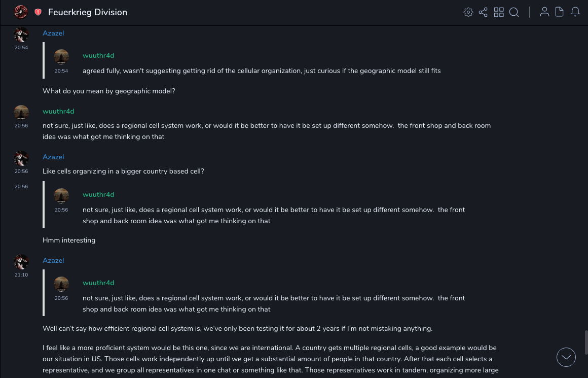The height and width of the screenshot is (378, 588).
Task: Open the grid apps view icon
Action: pyautogui.click(x=499, y=12)
